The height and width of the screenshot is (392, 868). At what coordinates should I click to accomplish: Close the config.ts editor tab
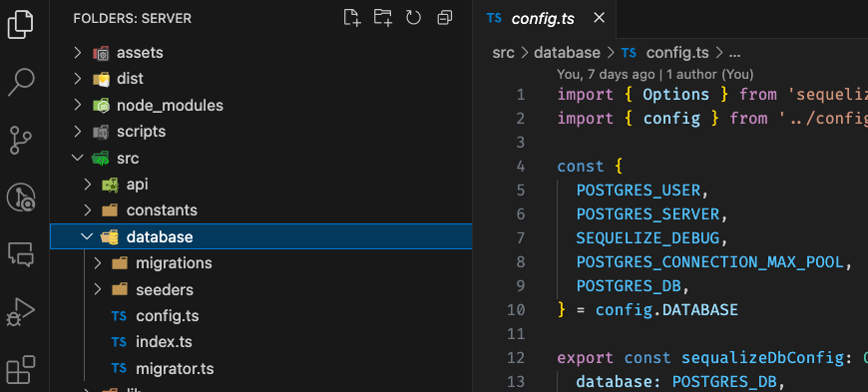[599, 18]
